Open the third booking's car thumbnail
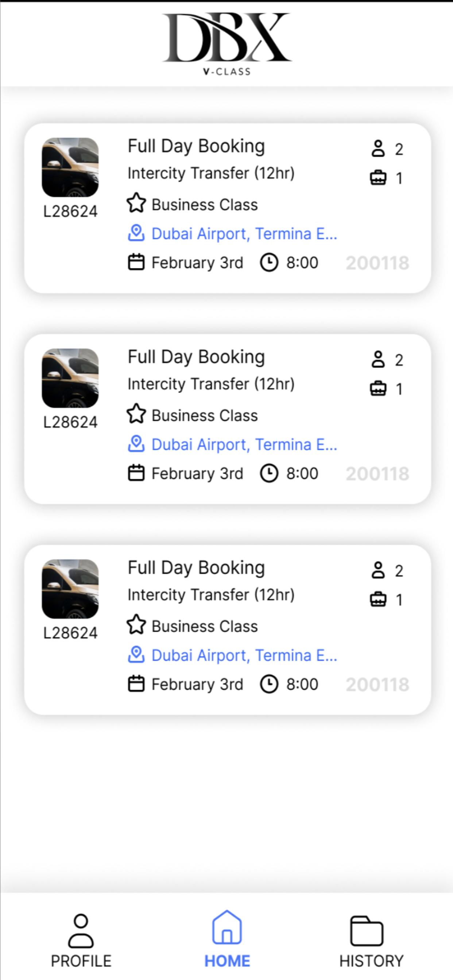Image resolution: width=453 pixels, height=980 pixels. pos(70,589)
